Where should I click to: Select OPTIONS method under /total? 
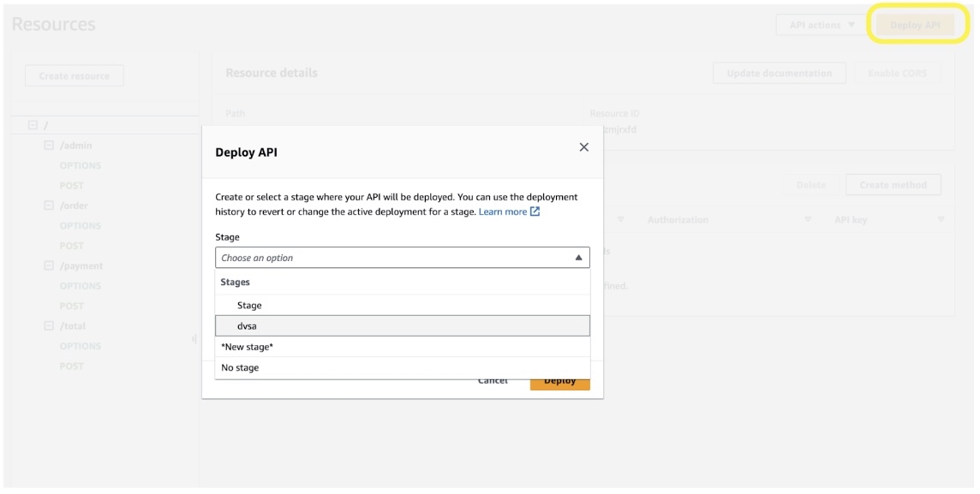pos(81,346)
